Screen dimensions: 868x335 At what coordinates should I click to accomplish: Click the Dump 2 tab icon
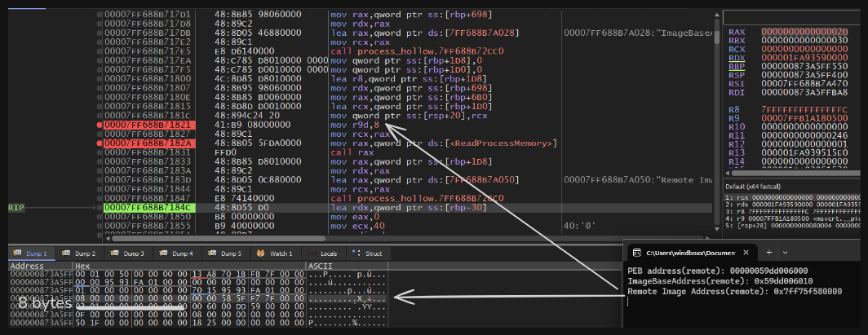coord(68,253)
